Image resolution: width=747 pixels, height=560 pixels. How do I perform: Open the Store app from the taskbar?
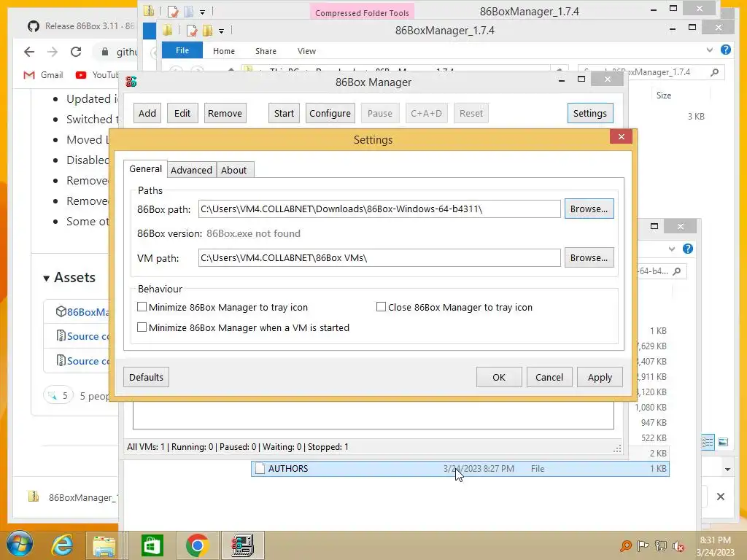pos(152,545)
